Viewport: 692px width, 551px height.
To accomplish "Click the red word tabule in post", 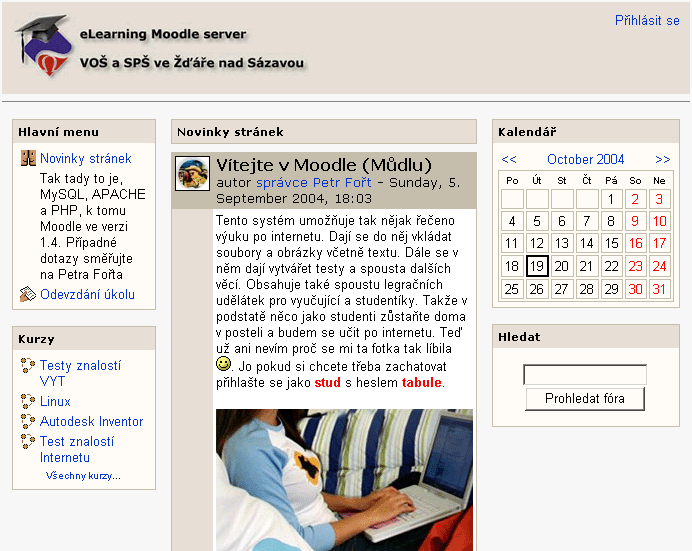I will click(x=421, y=382).
